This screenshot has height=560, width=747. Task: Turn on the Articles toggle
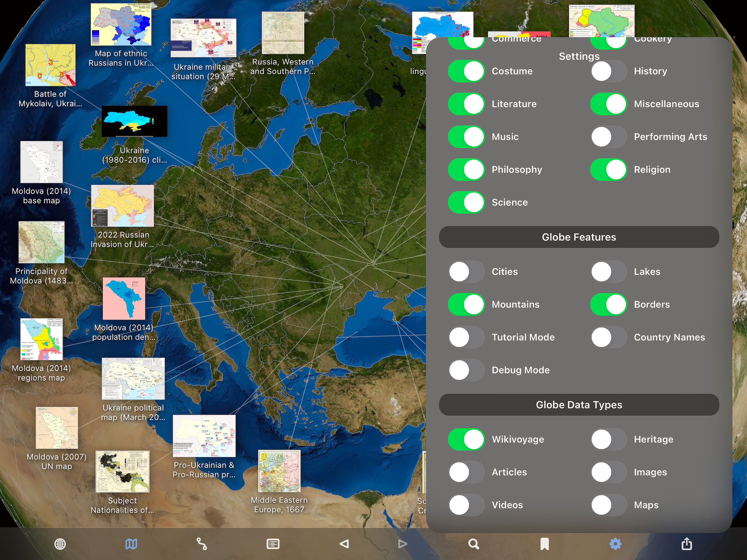click(466, 472)
